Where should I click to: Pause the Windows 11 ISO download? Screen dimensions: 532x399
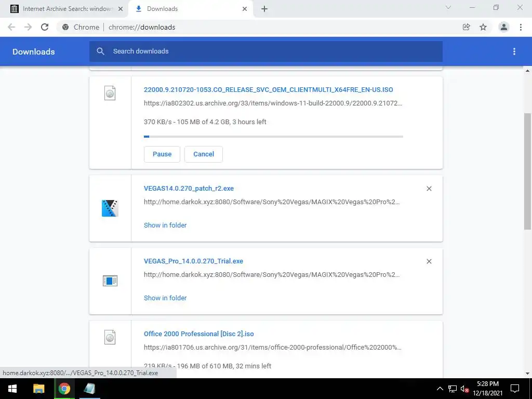coord(162,154)
